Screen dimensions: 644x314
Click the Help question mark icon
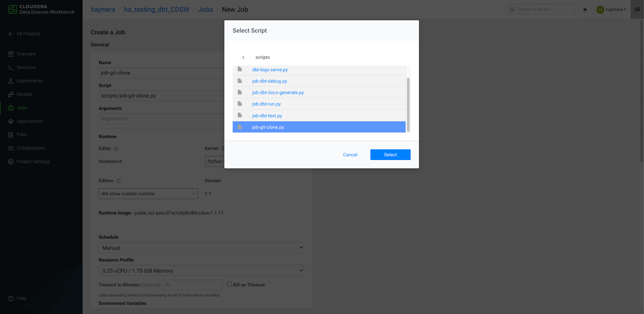[11, 299]
